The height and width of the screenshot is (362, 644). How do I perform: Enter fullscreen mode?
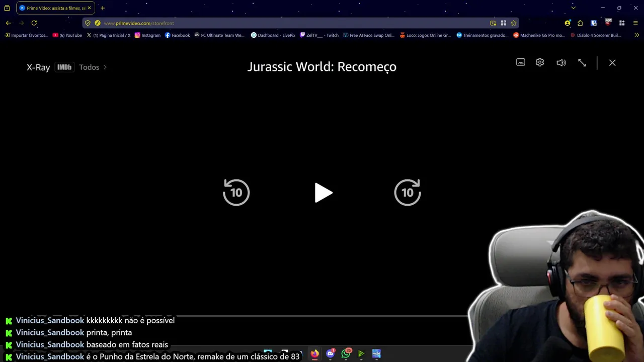click(582, 62)
